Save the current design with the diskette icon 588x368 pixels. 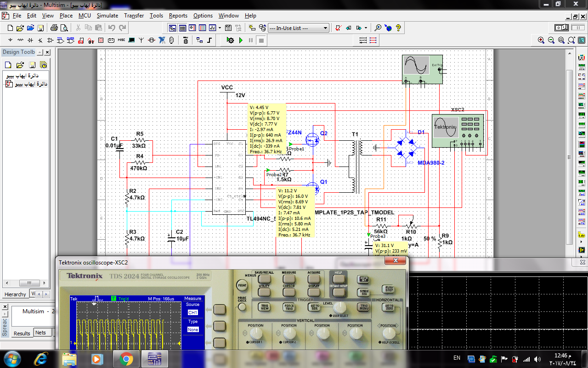40,28
